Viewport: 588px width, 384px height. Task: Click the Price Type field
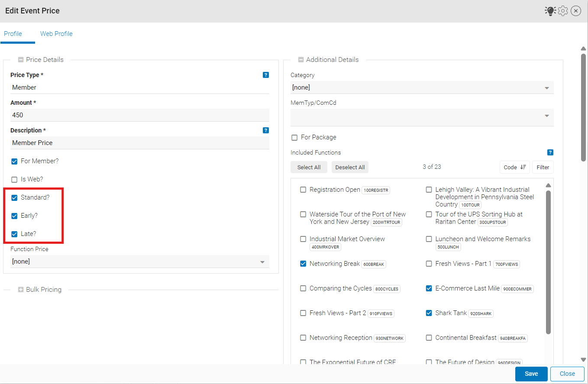[140, 87]
